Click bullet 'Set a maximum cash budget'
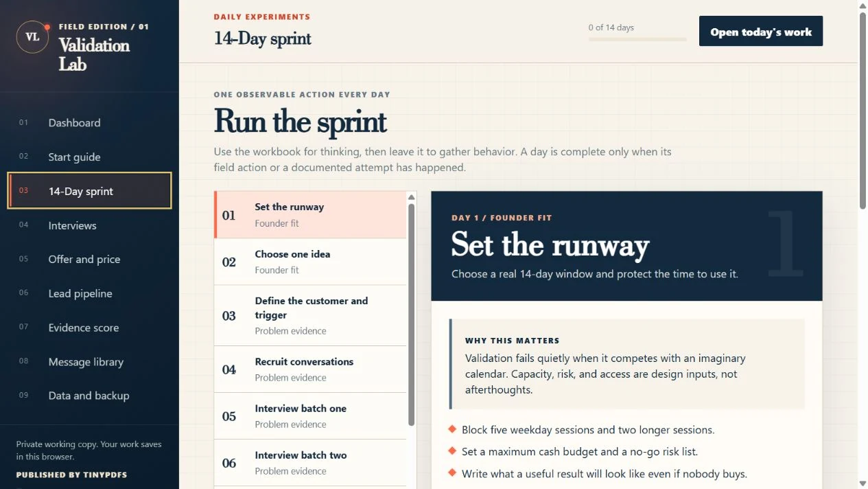 [x=580, y=452]
